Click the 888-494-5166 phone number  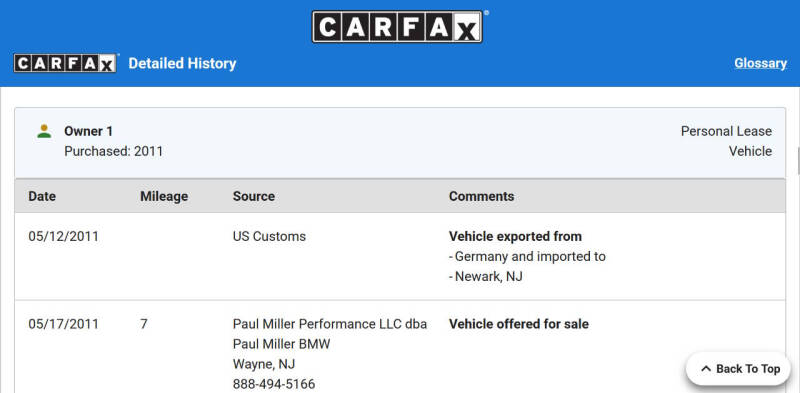pyautogui.click(x=273, y=384)
